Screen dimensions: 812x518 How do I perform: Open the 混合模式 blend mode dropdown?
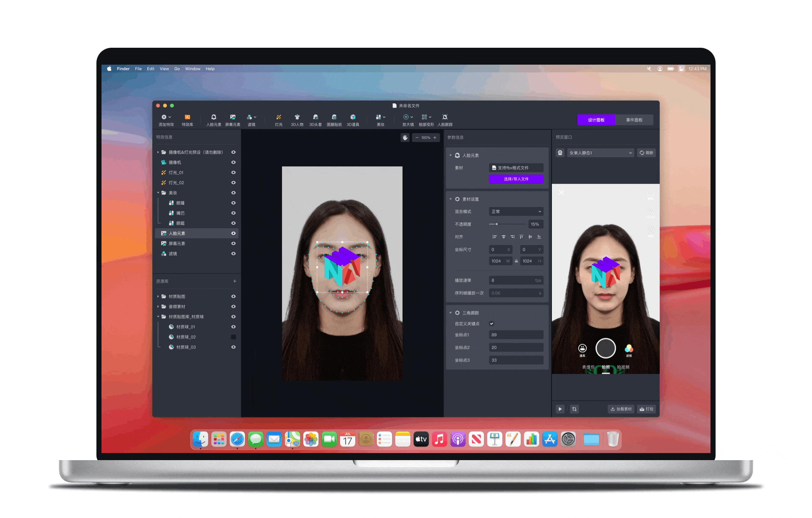(516, 212)
